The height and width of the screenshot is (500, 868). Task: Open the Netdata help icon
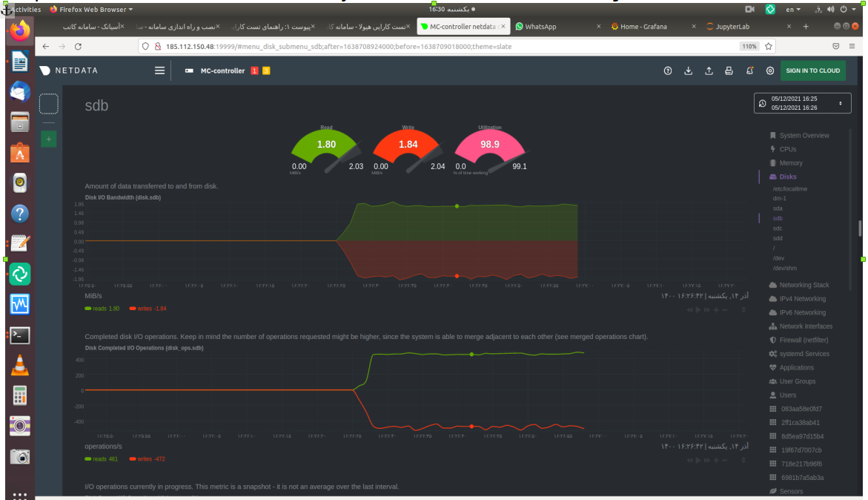667,70
